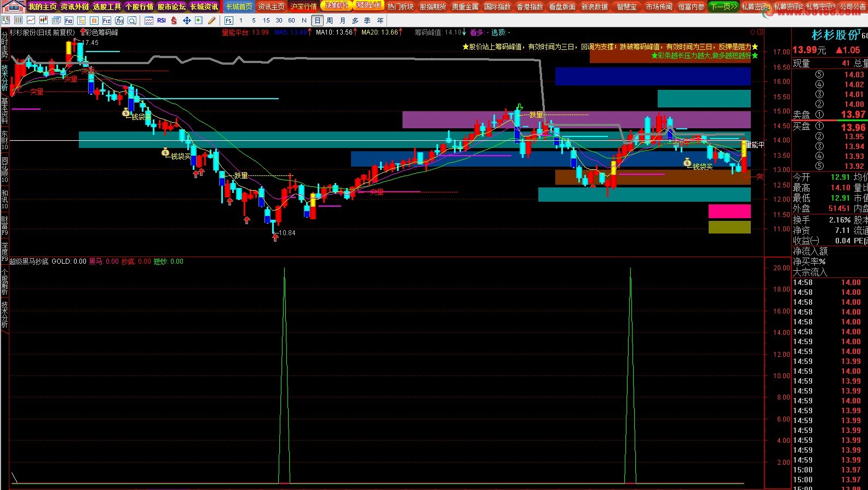Image resolution: width=868 pixels, height=490 pixels.
Task: Click the 彩色筹码峰 indicator label
Action: (x=101, y=32)
